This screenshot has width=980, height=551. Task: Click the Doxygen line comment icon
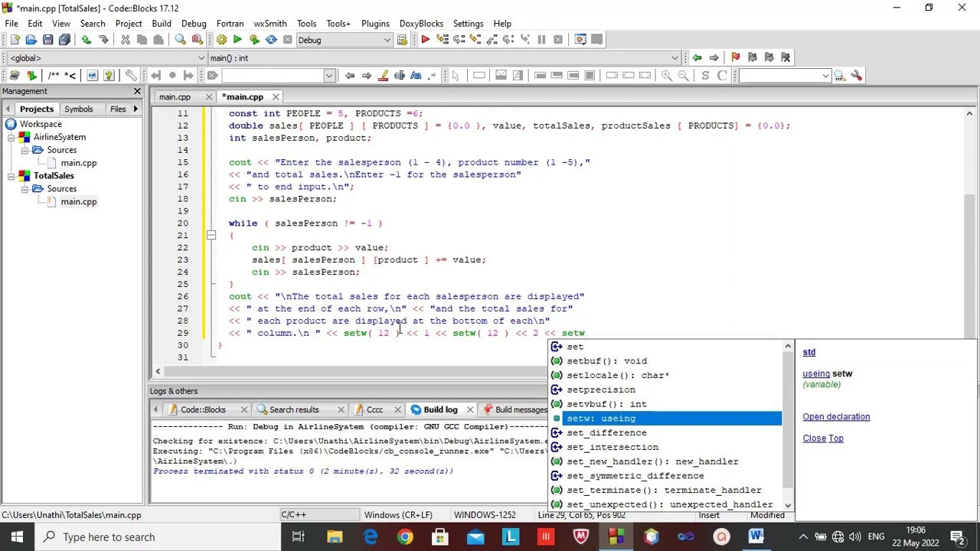[x=70, y=75]
